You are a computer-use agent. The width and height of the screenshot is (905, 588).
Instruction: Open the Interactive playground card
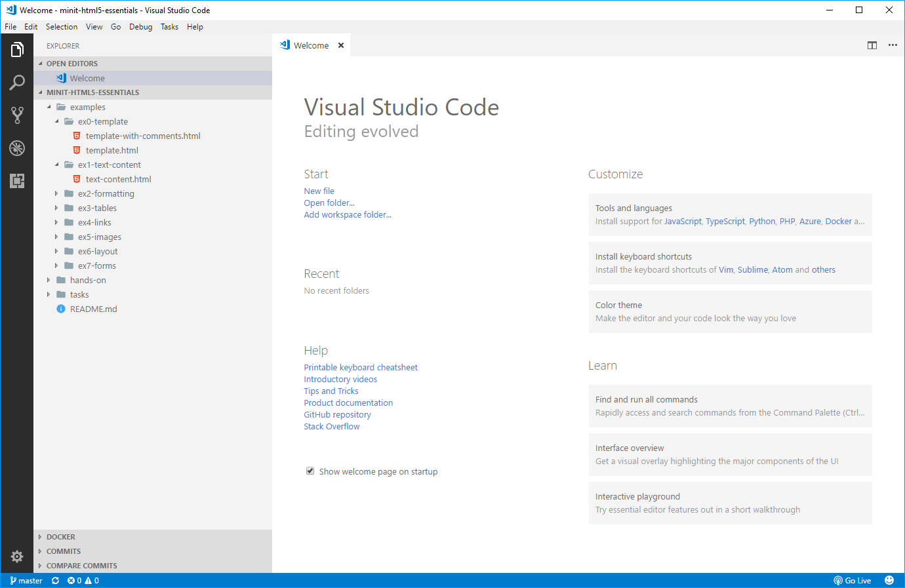click(731, 503)
